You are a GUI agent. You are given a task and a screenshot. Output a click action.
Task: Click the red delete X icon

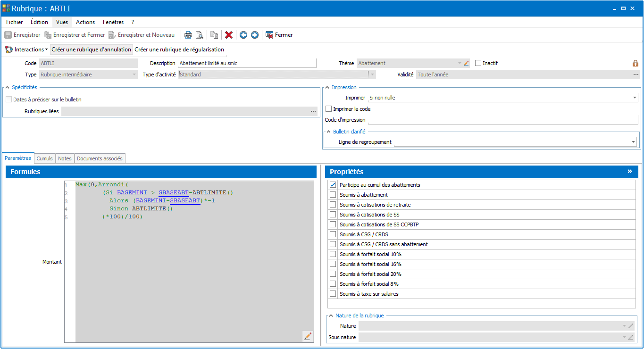[229, 35]
